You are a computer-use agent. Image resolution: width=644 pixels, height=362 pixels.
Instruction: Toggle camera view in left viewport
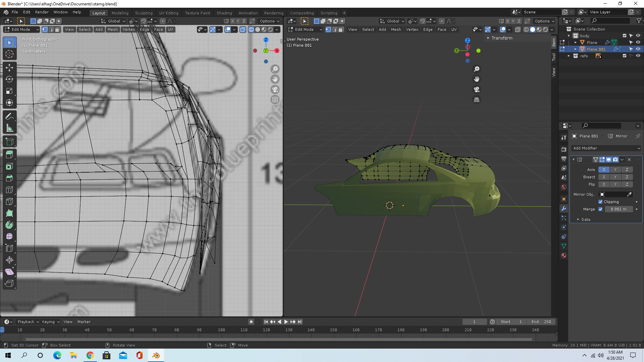pos(275,89)
